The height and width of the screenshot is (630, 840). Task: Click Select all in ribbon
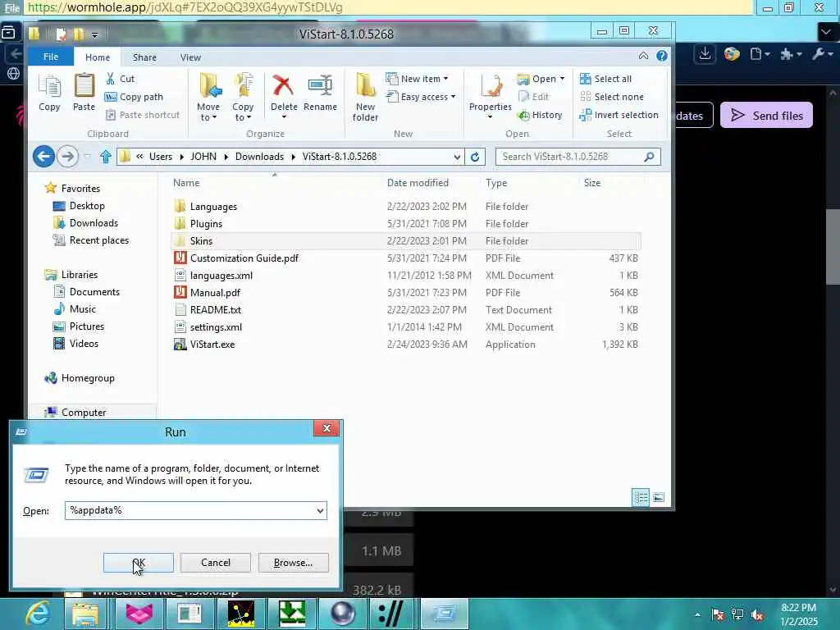tap(606, 79)
